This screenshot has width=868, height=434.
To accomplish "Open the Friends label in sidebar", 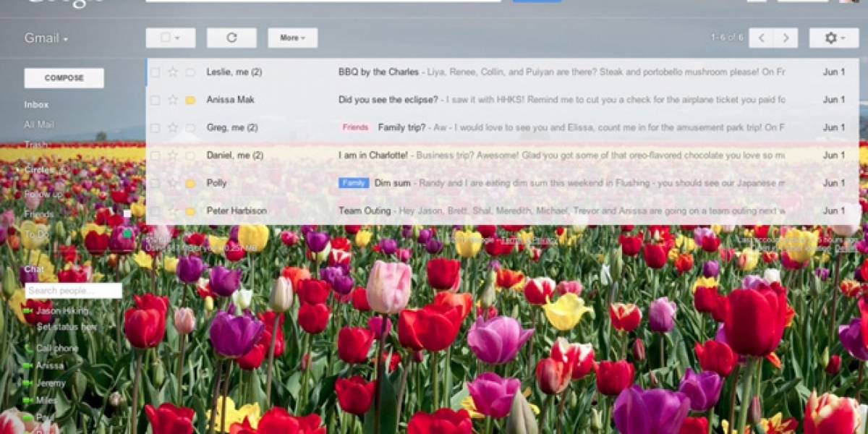I will pyautogui.click(x=38, y=214).
